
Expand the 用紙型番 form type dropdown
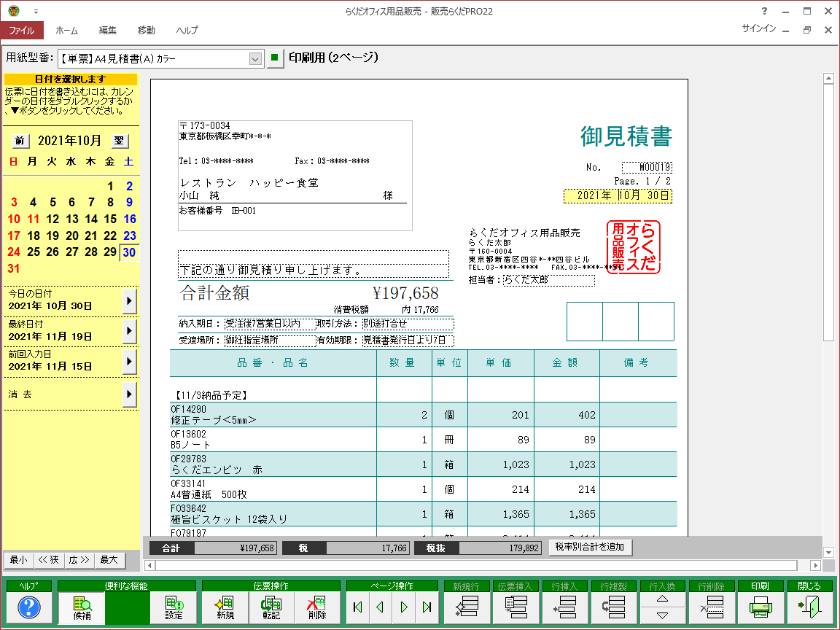[x=255, y=58]
